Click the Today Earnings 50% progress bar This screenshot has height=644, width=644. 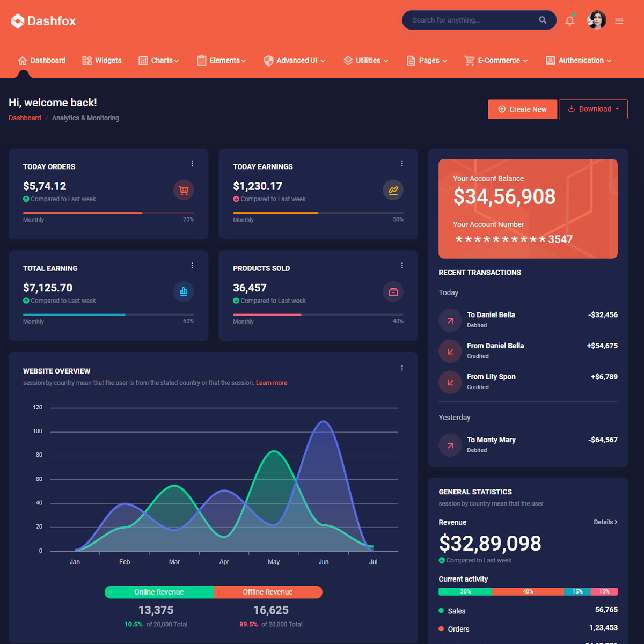pos(318,213)
